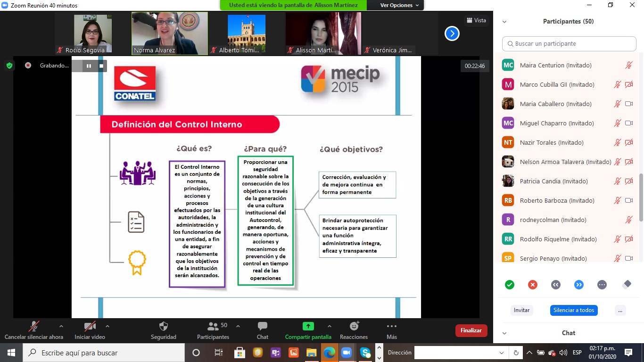
Task: Click the taskbar address refresh icon
Action: [x=516, y=353]
